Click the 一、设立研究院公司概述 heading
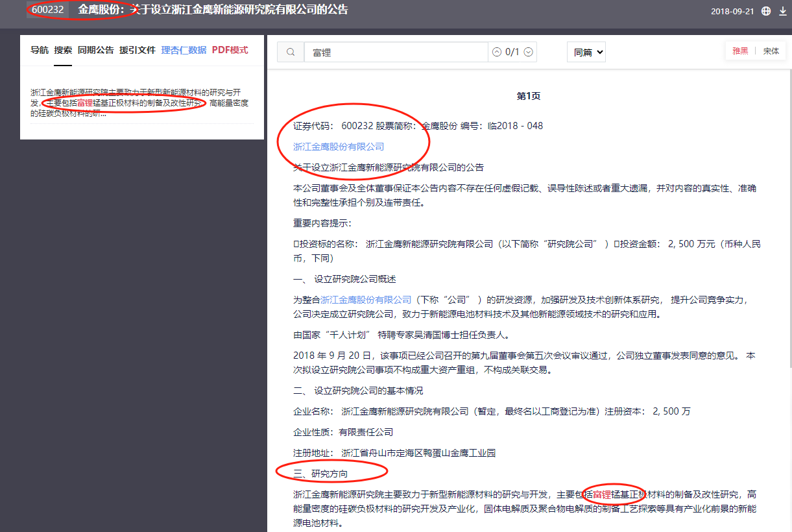Viewport: 792px width, 532px height. [344, 279]
